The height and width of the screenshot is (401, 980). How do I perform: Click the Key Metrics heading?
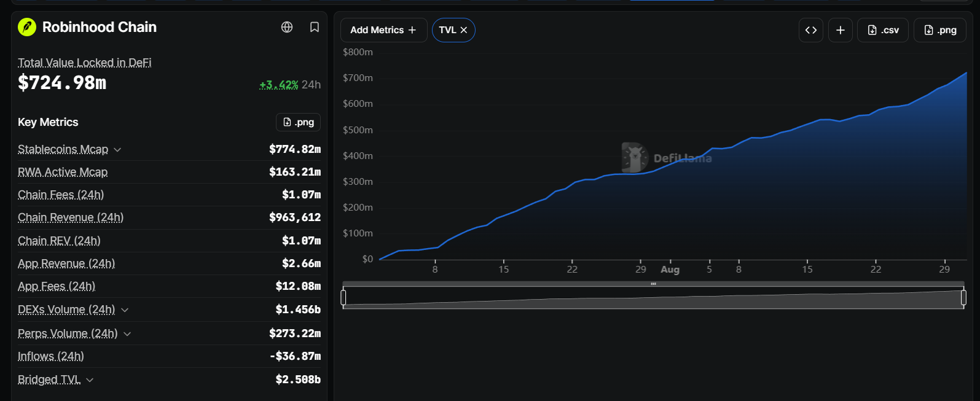click(48, 122)
